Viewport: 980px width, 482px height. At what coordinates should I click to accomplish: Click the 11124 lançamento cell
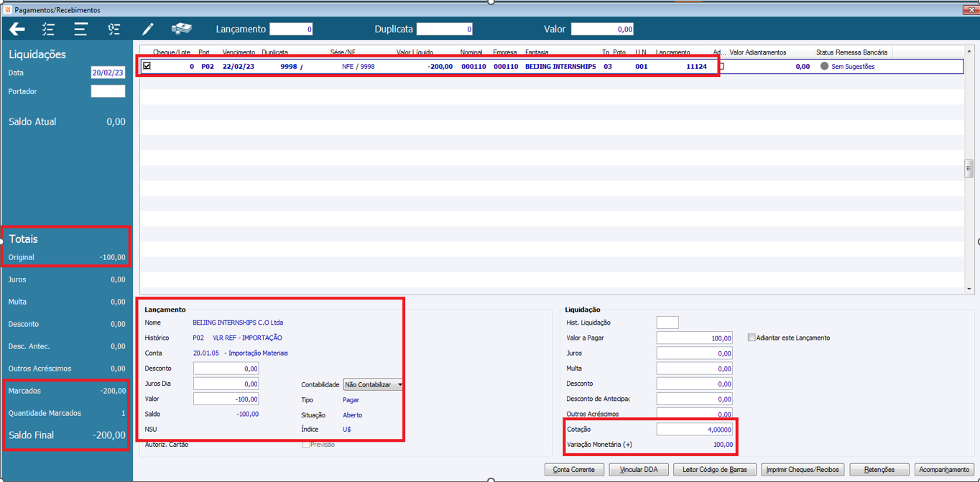pyautogui.click(x=696, y=66)
